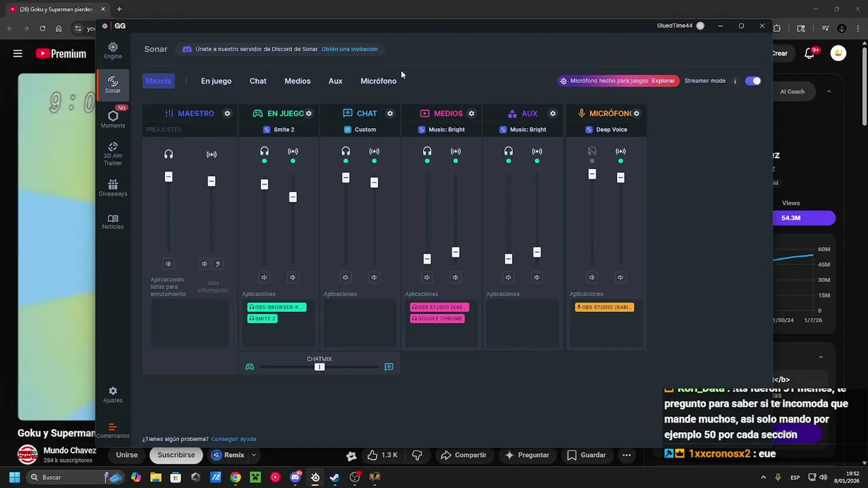Image resolution: width=868 pixels, height=488 pixels.
Task: Open Medios Music: Bright preset dropdown
Action: (441, 129)
